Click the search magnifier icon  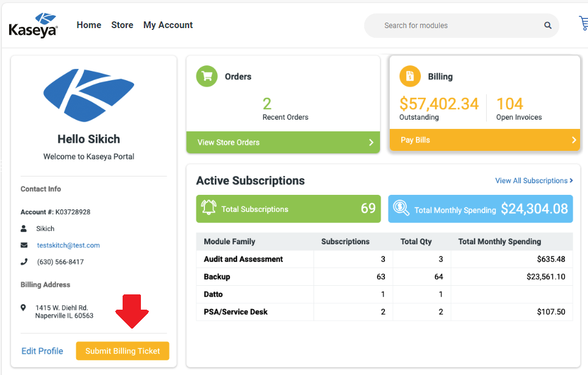(548, 26)
